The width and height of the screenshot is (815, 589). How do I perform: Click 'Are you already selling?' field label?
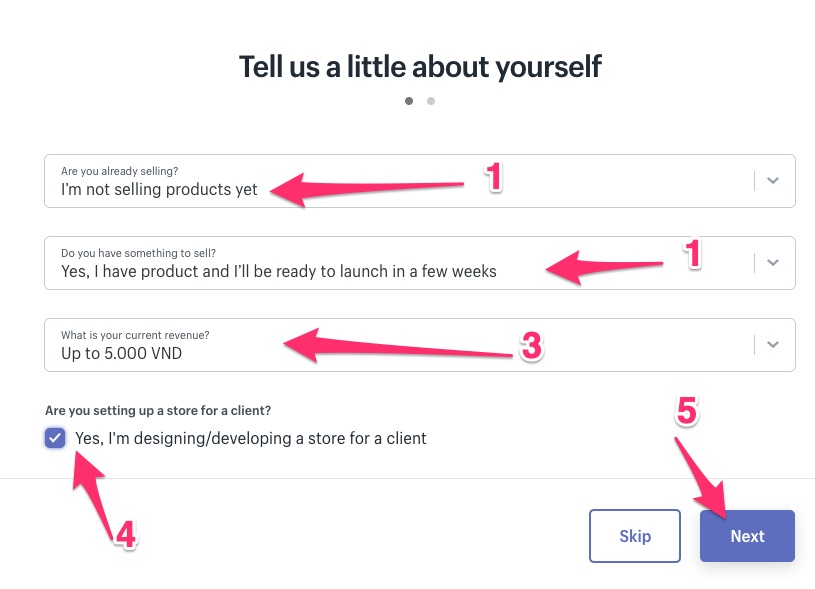120,171
